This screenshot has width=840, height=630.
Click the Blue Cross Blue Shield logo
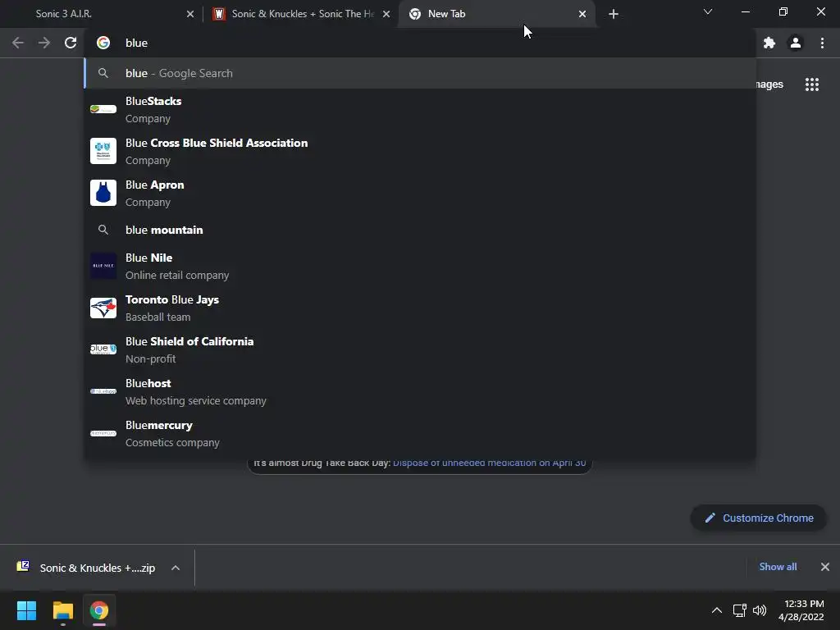tap(103, 151)
